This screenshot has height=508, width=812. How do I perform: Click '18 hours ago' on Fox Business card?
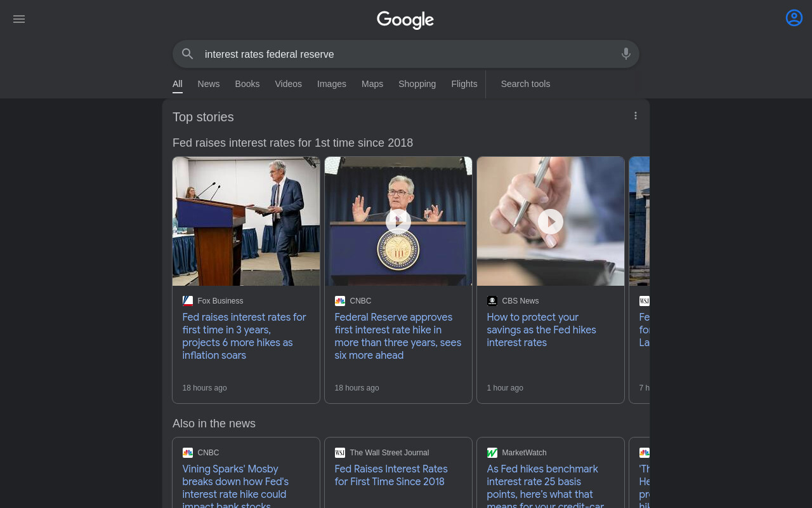[x=205, y=388]
